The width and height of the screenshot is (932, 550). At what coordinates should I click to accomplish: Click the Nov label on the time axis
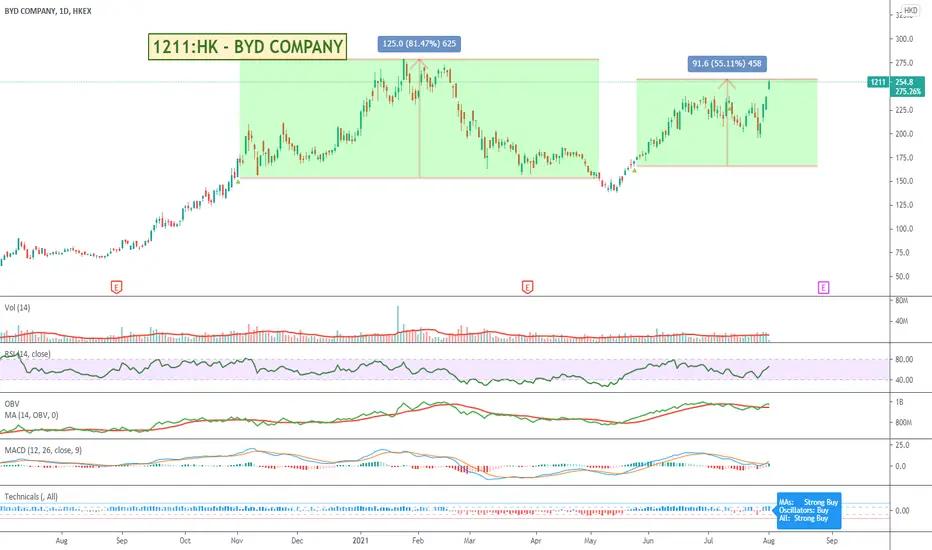[x=237, y=540]
